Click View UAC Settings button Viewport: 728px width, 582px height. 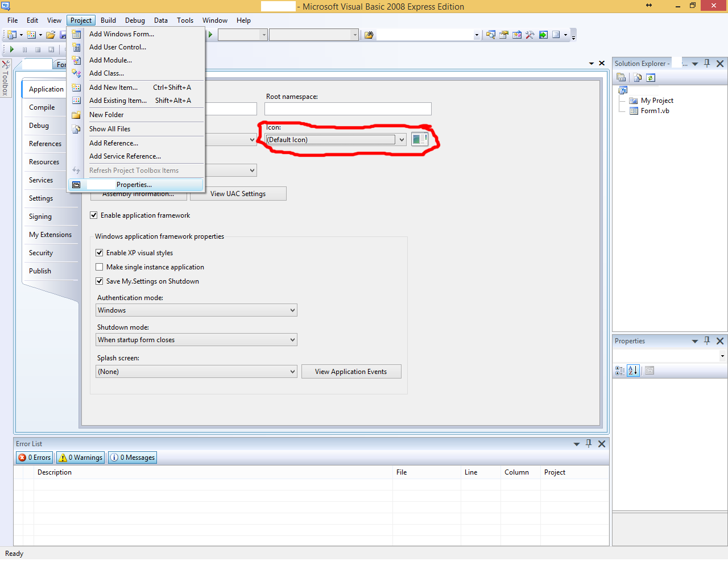tap(238, 194)
